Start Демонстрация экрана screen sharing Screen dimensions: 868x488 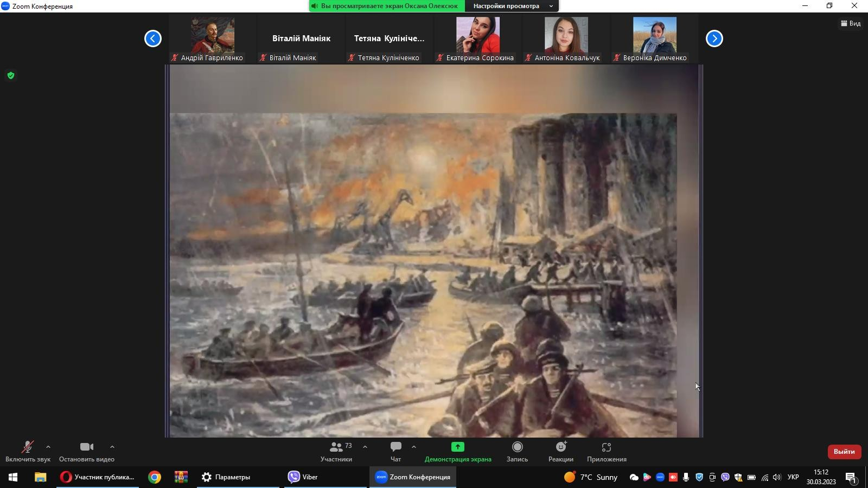click(458, 452)
